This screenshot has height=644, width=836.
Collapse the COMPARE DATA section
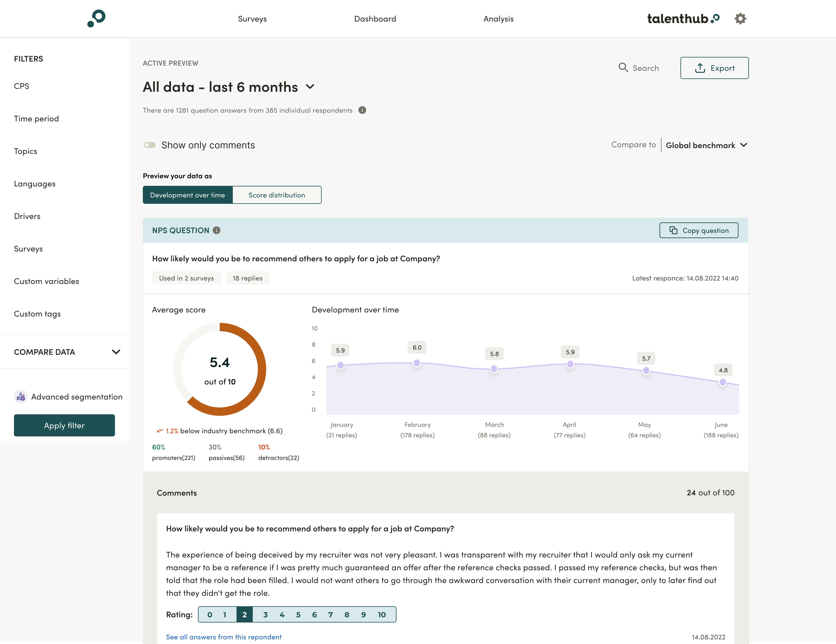coord(117,352)
